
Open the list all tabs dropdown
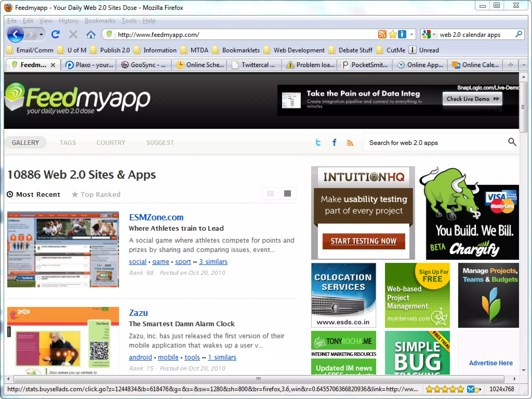(x=523, y=65)
